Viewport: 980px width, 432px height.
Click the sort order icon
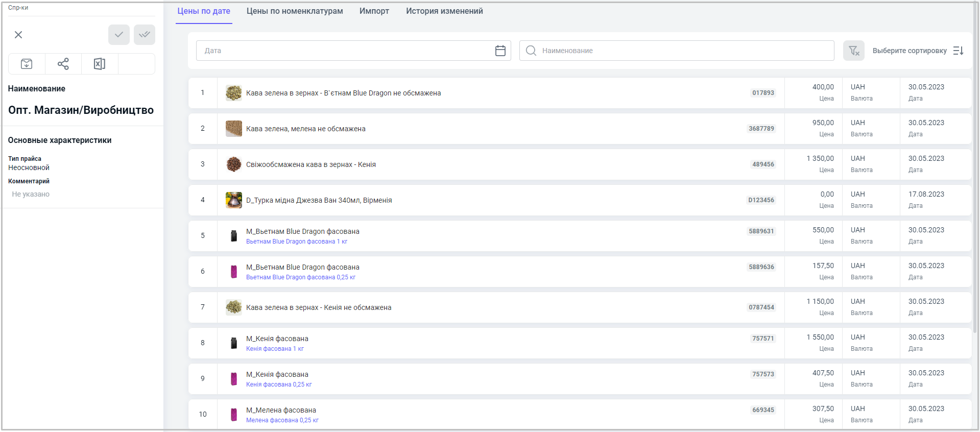(x=959, y=51)
